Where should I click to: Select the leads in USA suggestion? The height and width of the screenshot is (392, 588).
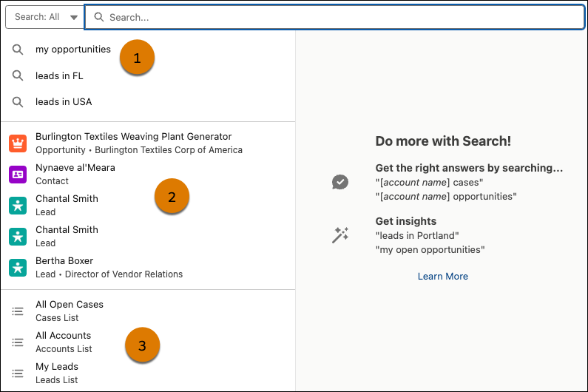[64, 102]
